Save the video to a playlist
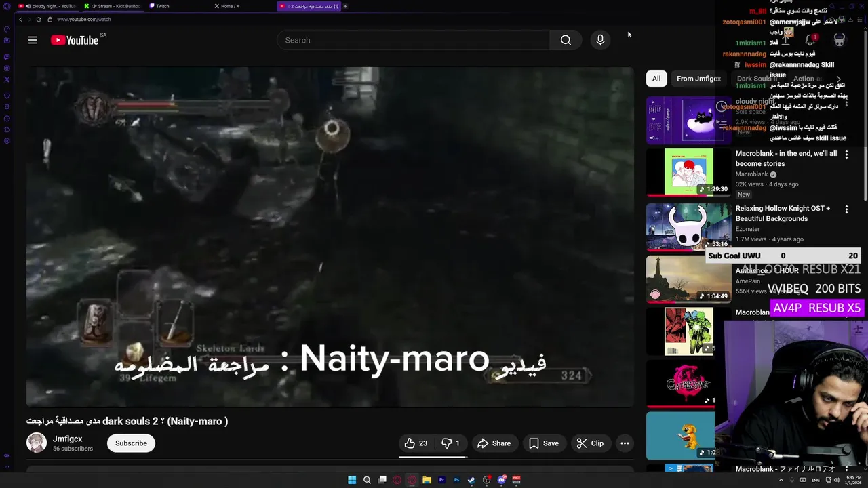Image resolution: width=868 pixels, height=488 pixels. point(544,443)
